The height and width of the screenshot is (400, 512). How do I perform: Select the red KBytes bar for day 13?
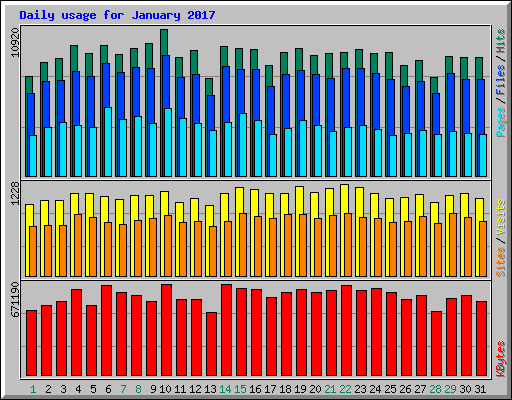(211, 344)
